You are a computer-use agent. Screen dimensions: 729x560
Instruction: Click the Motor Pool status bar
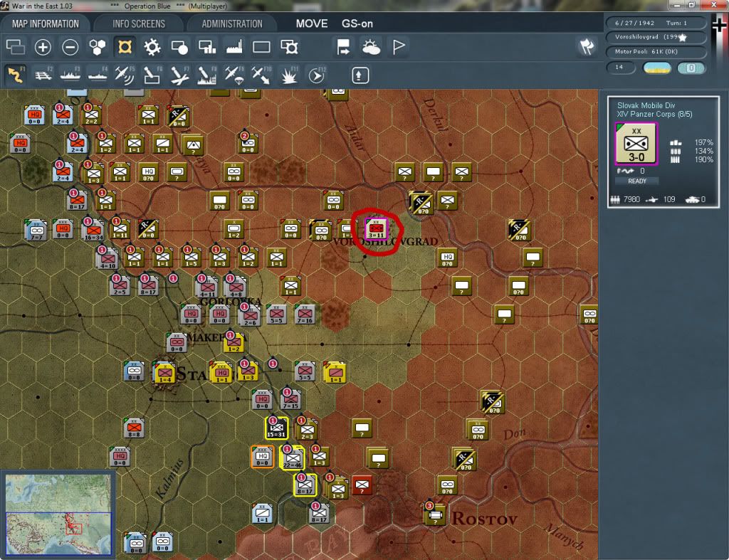(x=656, y=51)
